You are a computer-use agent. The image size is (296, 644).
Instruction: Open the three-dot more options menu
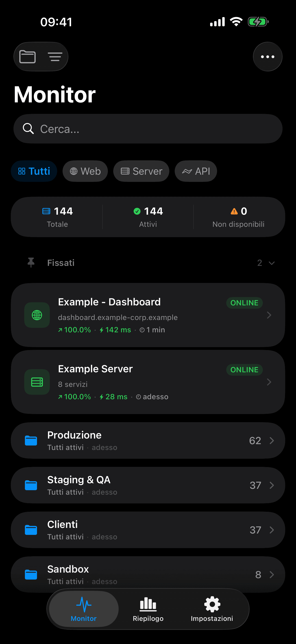point(268,57)
